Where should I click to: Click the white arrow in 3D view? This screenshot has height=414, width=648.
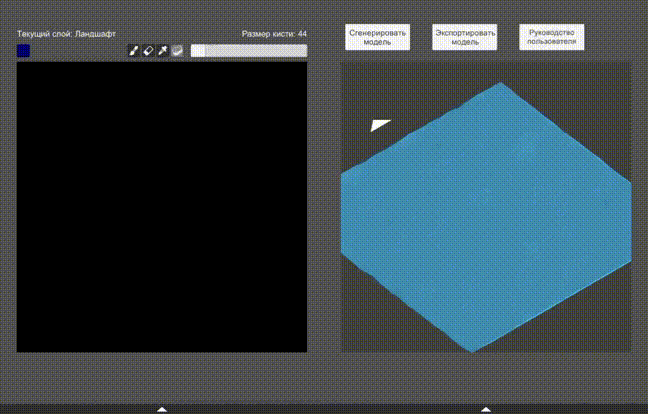pyautogui.click(x=379, y=125)
